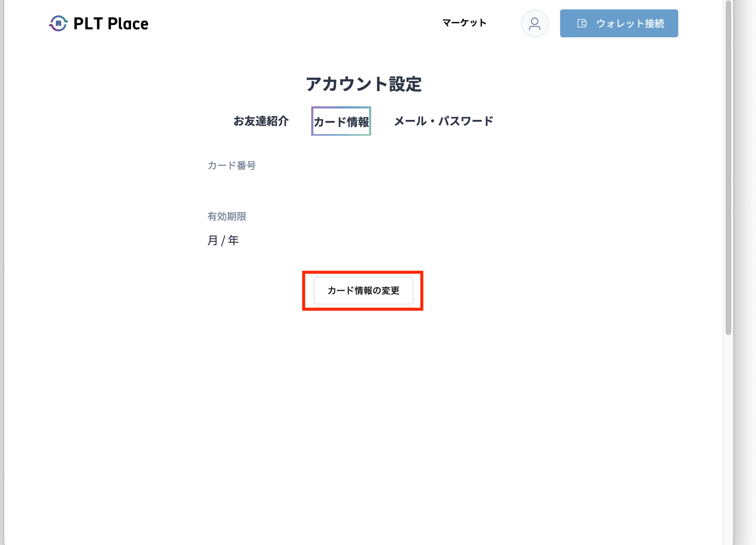Select the カード情報 tab

pyautogui.click(x=341, y=121)
